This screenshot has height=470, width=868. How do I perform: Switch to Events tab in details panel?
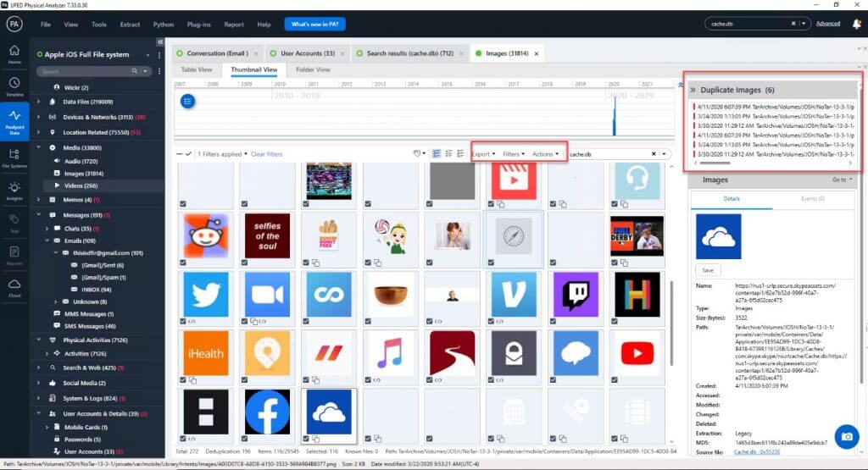[813, 198]
